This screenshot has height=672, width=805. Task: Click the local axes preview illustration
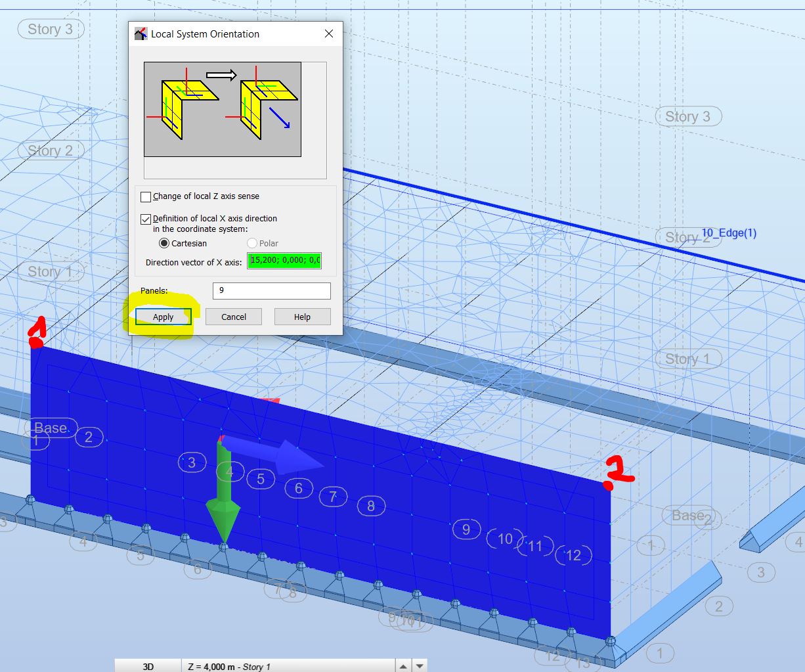click(222, 108)
